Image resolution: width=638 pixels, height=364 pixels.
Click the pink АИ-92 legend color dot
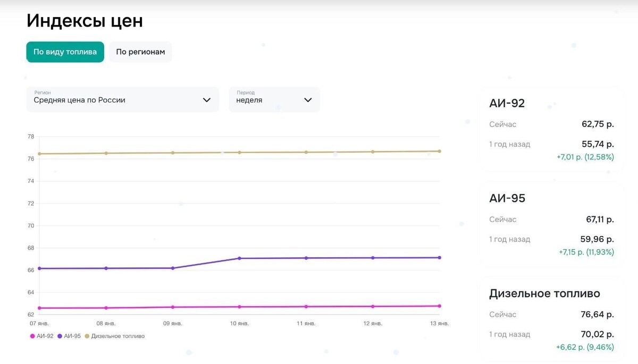[32, 336]
